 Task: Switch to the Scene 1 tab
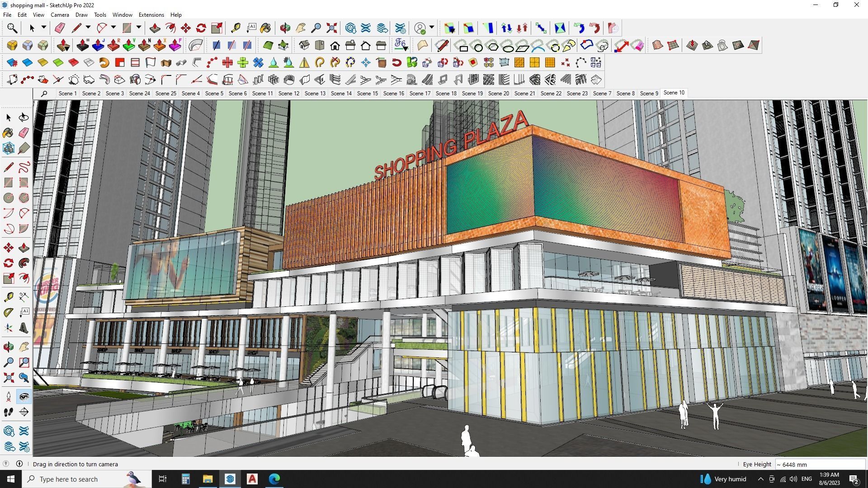[x=67, y=94]
